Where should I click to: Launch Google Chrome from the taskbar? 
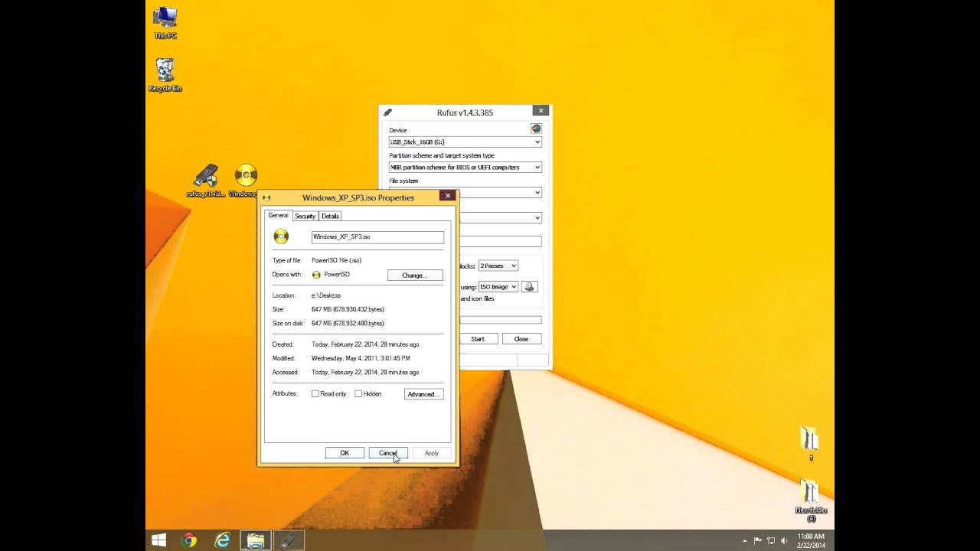click(188, 540)
